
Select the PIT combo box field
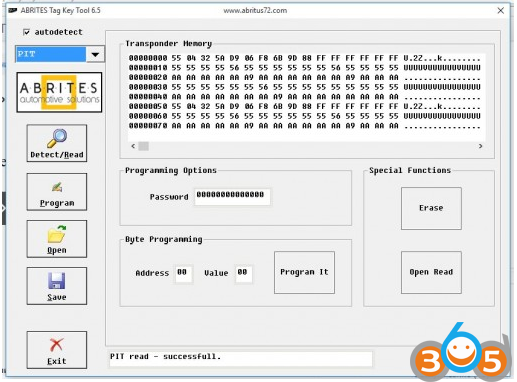tap(51, 54)
